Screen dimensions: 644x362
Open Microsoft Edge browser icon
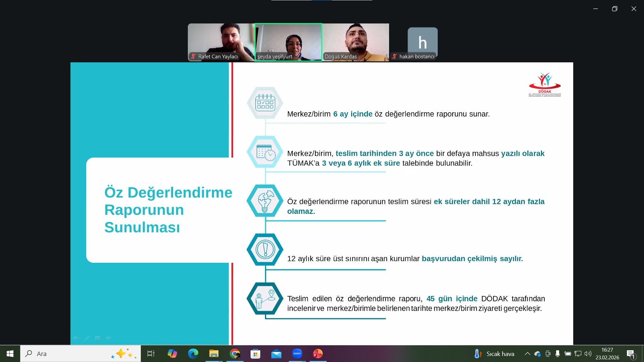[193, 354]
